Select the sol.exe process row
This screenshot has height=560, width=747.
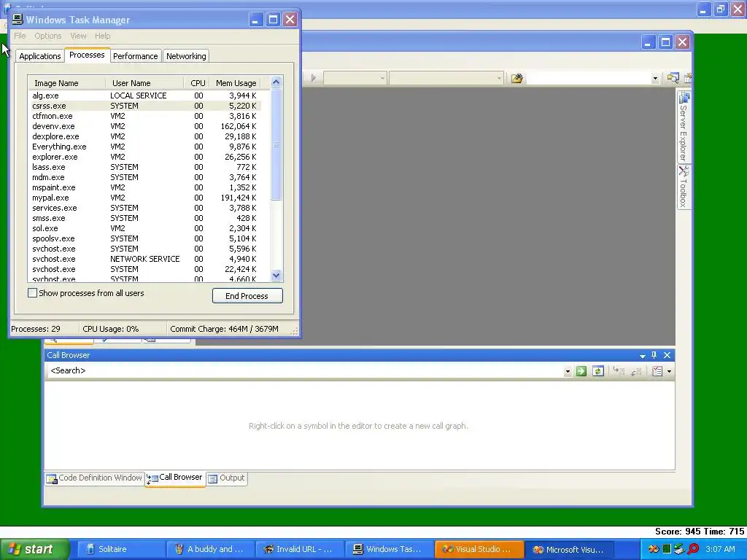pyautogui.click(x=145, y=228)
